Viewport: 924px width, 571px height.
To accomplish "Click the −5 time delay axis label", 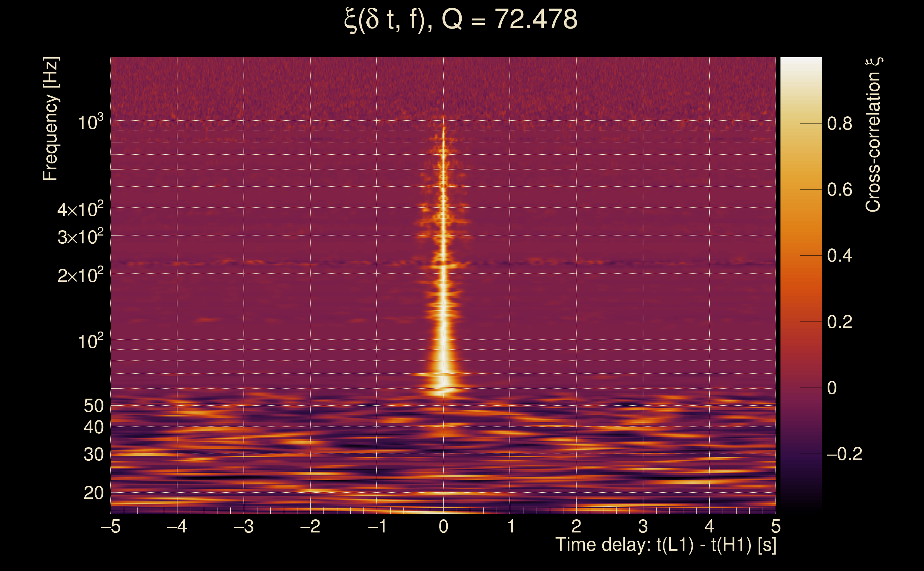I will 110,526.
